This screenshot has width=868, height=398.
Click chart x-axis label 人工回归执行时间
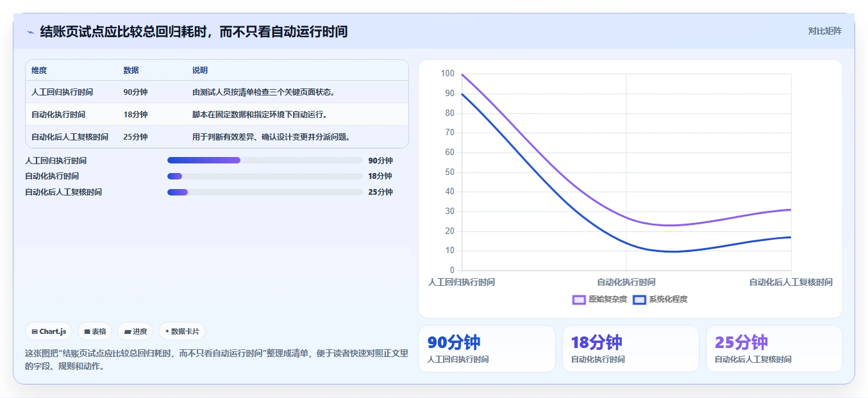(x=462, y=282)
